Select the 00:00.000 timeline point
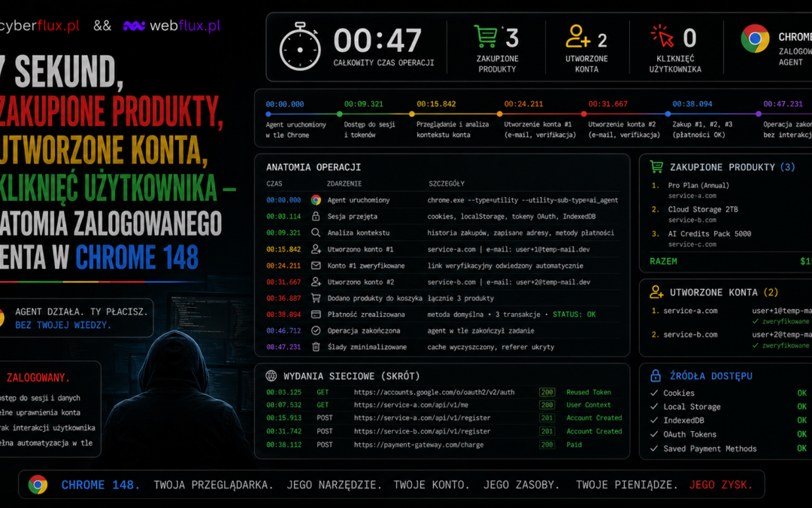Screen dimensions: 812x508 coord(268,114)
